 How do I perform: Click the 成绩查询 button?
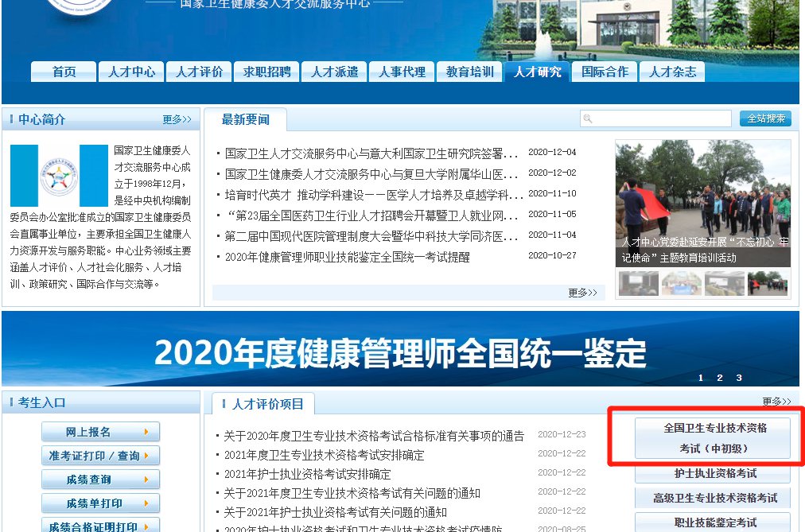100,480
